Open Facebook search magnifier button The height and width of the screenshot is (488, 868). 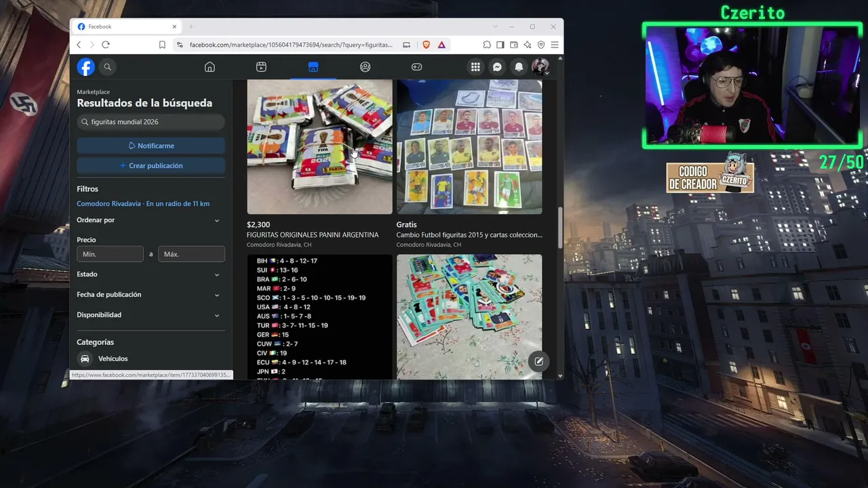107,67
